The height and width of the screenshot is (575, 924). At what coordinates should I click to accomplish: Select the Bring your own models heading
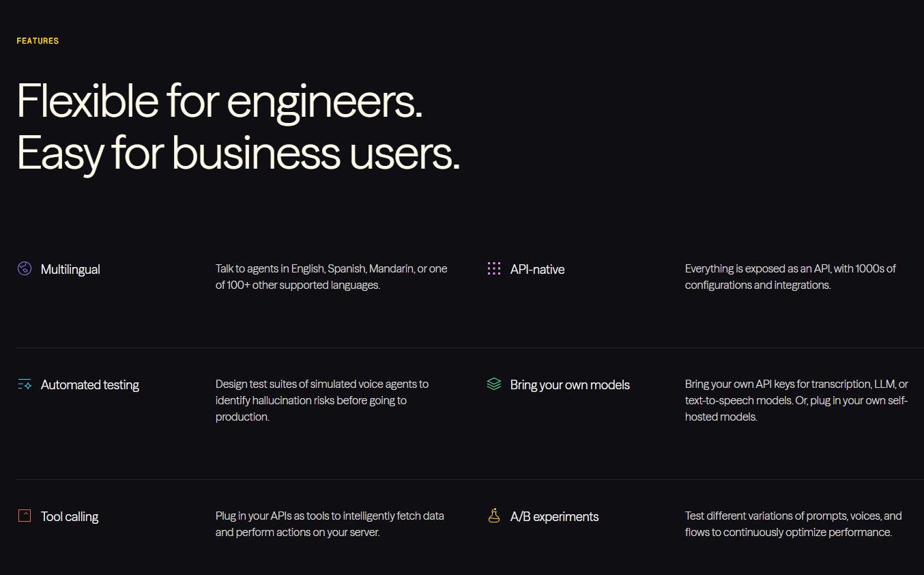[570, 385]
